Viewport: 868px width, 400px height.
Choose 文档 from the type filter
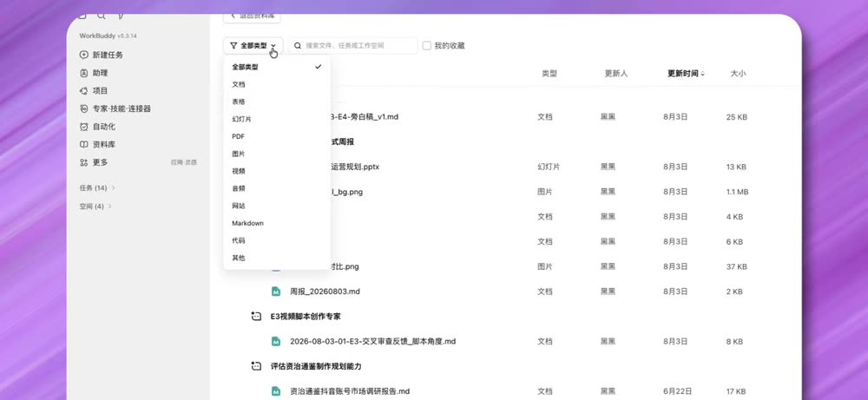[x=277, y=85]
